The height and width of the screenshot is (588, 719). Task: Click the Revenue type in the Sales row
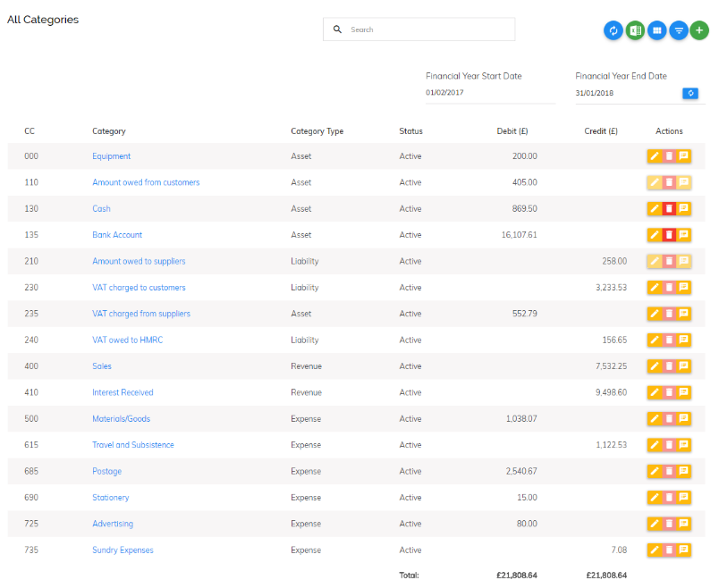(x=307, y=366)
